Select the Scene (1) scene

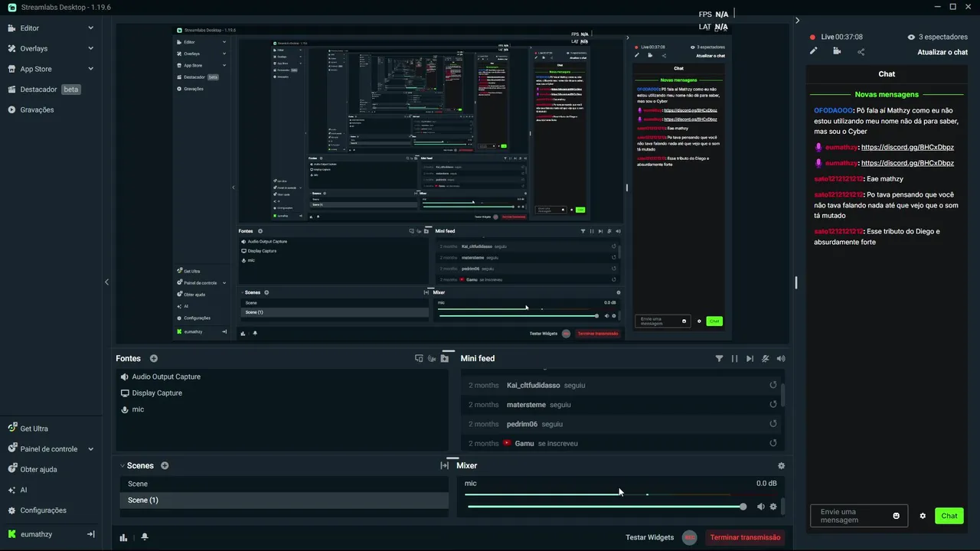tap(284, 500)
